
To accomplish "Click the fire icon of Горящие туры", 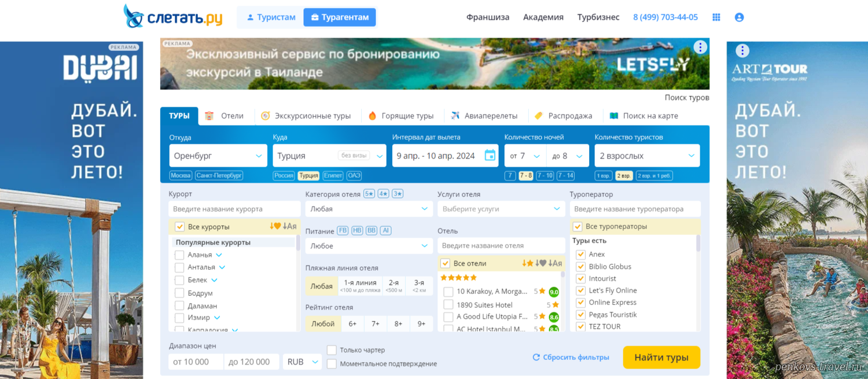I will [373, 116].
